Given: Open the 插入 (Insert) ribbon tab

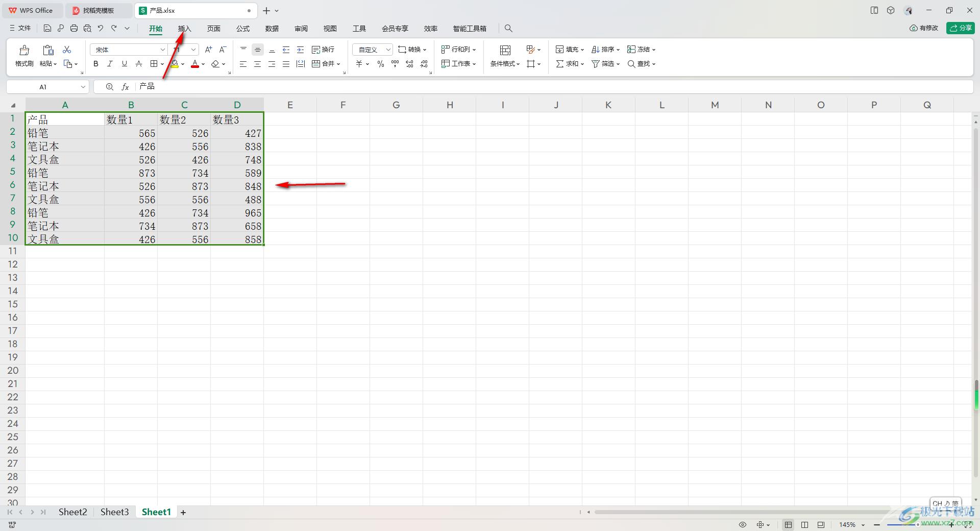Looking at the screenshot, I should [x=184, y=29].
